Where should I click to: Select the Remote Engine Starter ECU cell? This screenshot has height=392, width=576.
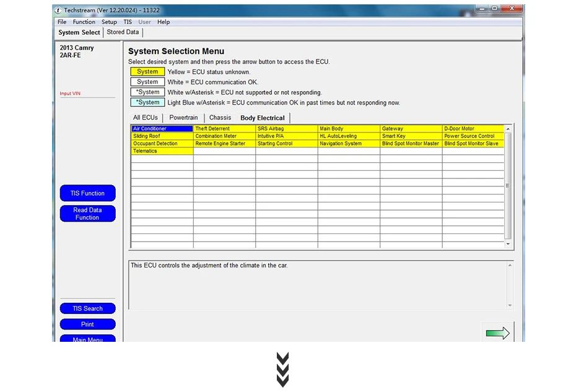click(224, 144)
